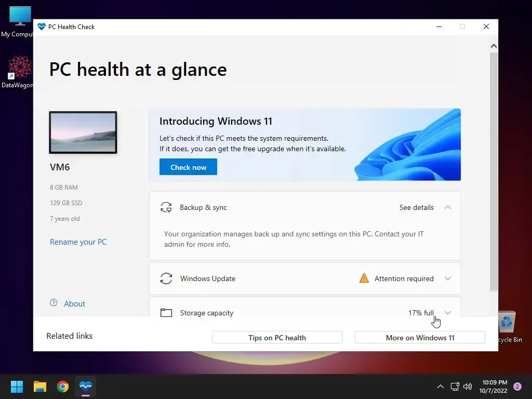Click the taskbar clock and date
Screen dimensions: 532x399
(494, 387)
